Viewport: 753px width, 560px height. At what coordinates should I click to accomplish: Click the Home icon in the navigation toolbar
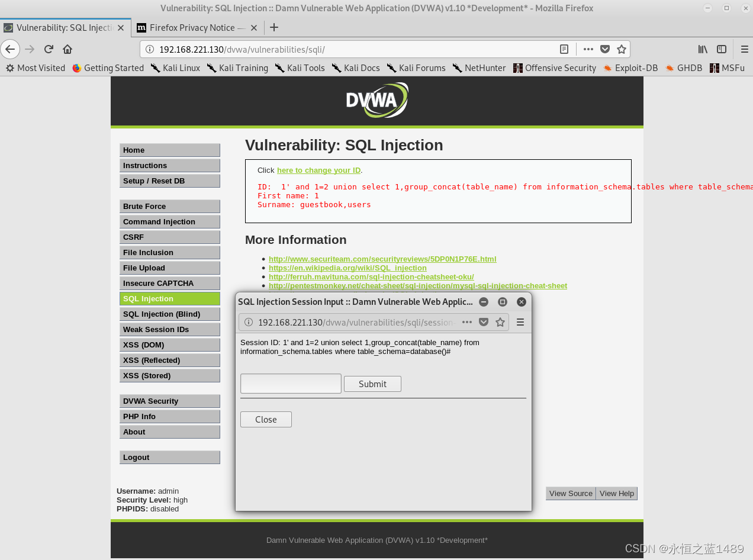[x=67, y=49]
